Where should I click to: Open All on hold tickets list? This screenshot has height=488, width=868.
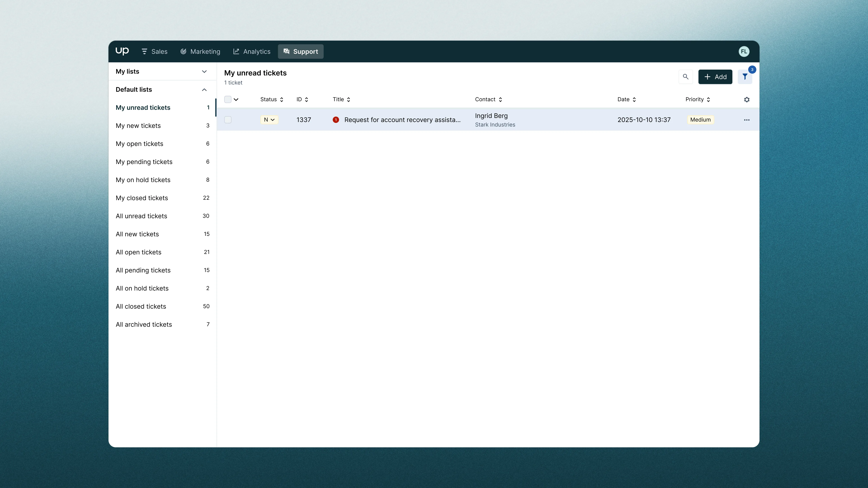162,288
